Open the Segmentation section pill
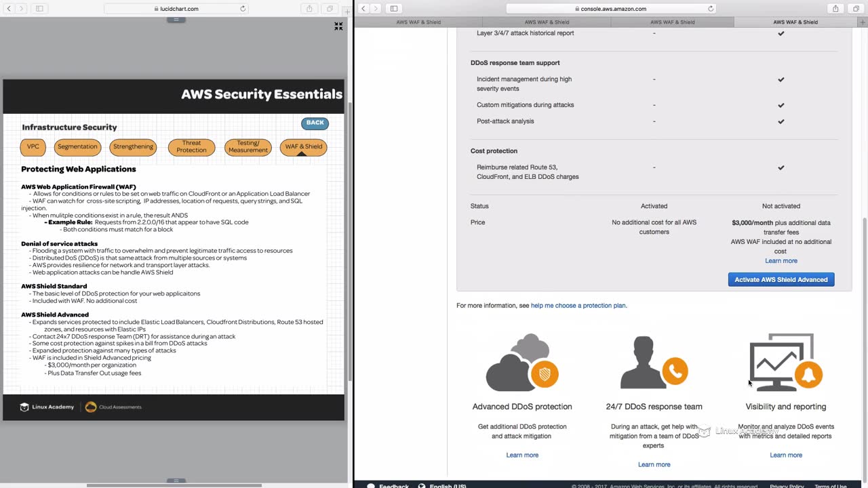The image size is (868, 488). click(77, 146)
